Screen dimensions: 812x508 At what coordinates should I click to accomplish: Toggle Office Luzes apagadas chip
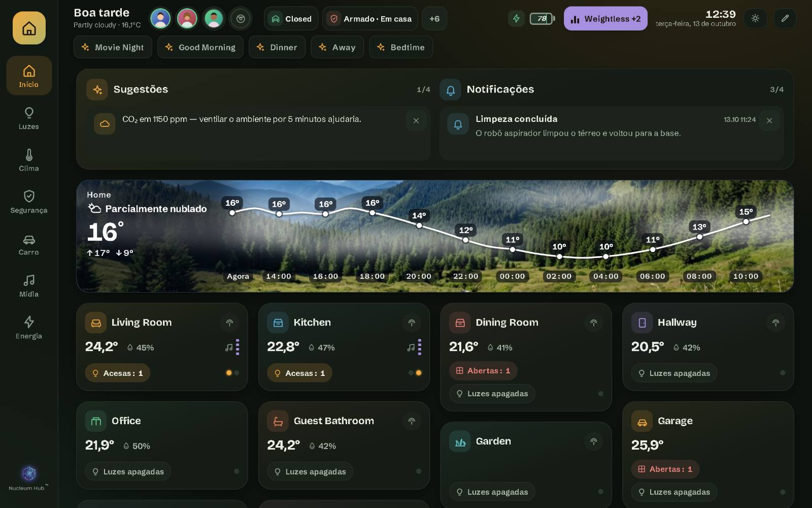[128, 472]
